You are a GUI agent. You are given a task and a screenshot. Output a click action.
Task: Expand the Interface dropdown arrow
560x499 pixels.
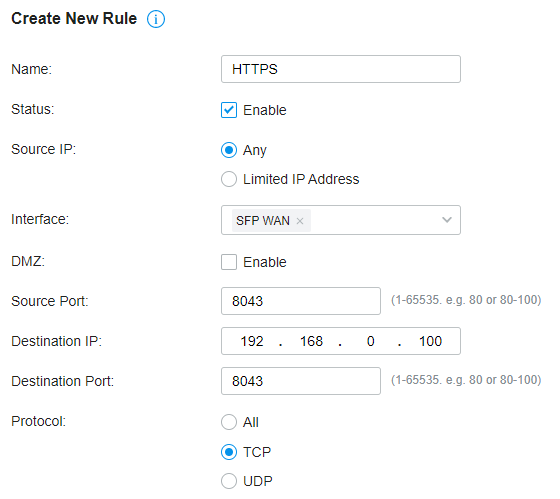tap(447, 220)
